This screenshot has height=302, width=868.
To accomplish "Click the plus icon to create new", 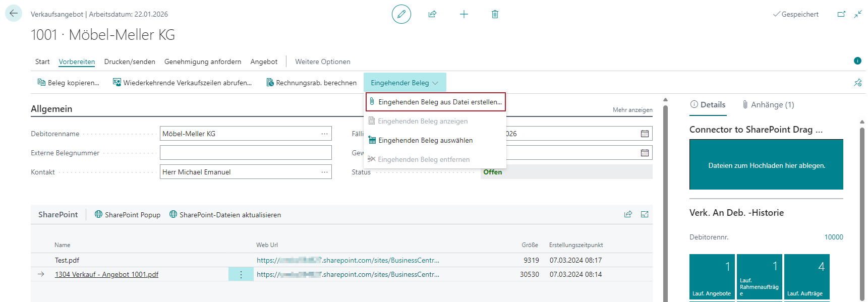I will pyautogui.click(x=464, y=14).
